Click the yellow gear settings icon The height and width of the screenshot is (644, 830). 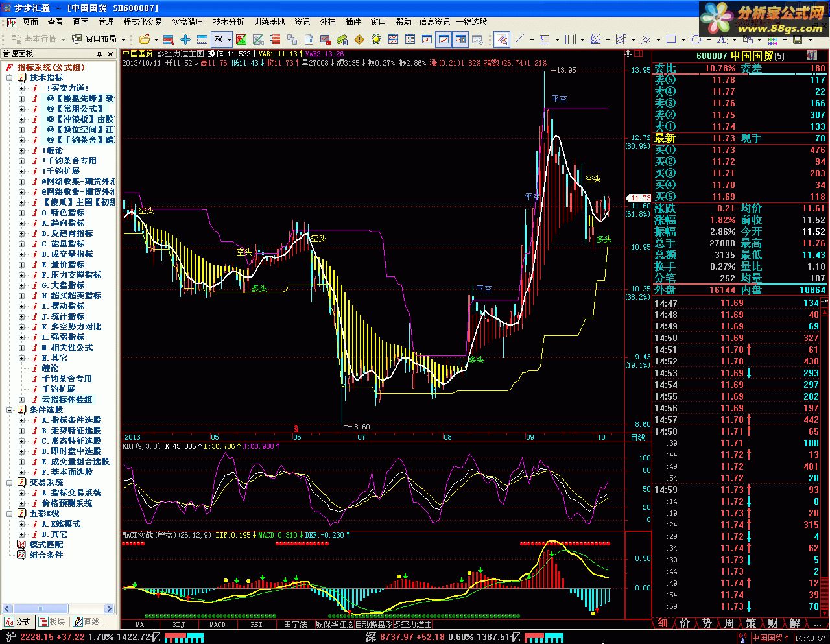(x=376, y=39)
